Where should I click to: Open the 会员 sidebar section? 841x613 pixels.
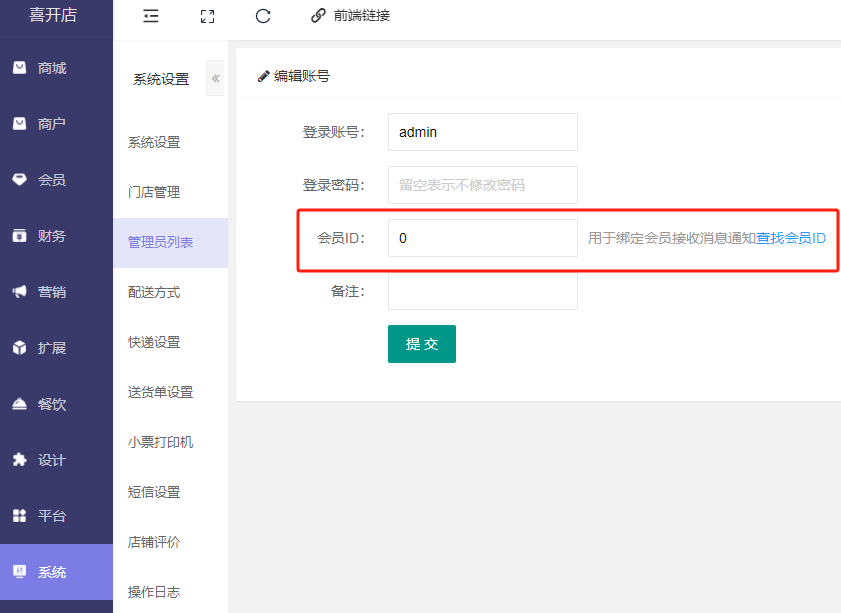pyautogui.click(x=56, y=180)
